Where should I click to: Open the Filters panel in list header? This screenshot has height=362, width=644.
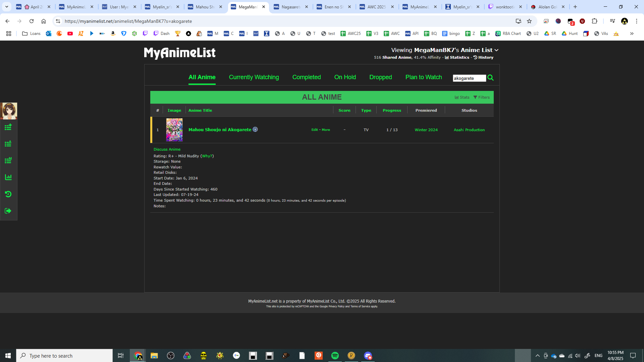481,97
